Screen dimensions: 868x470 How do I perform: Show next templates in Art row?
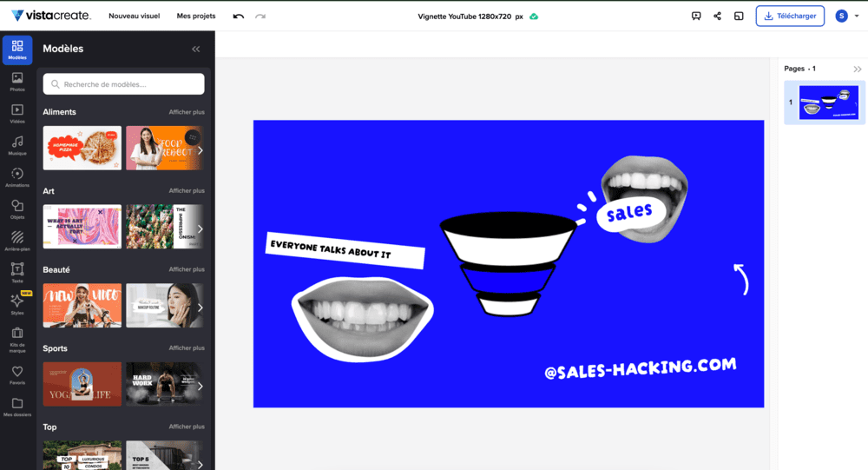coord(200,228)
